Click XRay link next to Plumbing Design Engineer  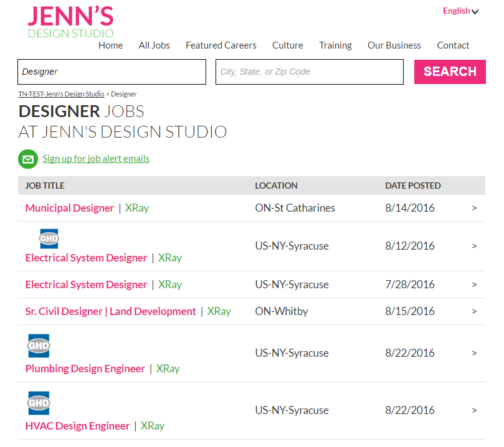tap(168, 369)
